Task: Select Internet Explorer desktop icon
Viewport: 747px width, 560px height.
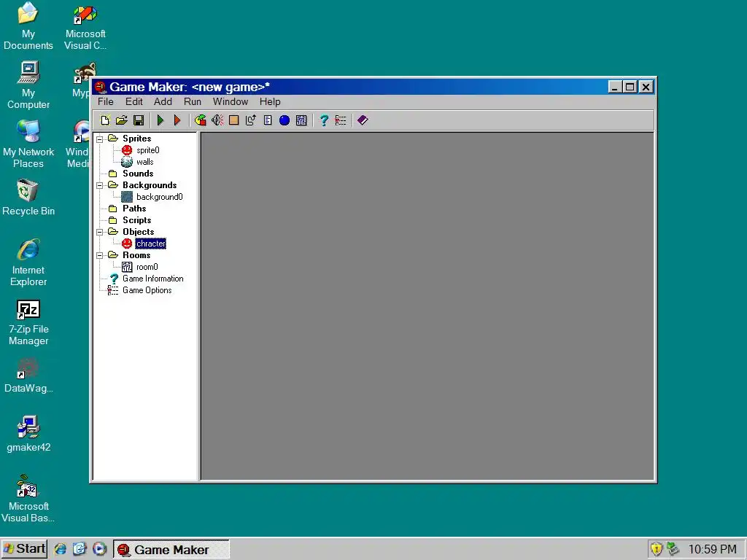Action: (28, 262)
